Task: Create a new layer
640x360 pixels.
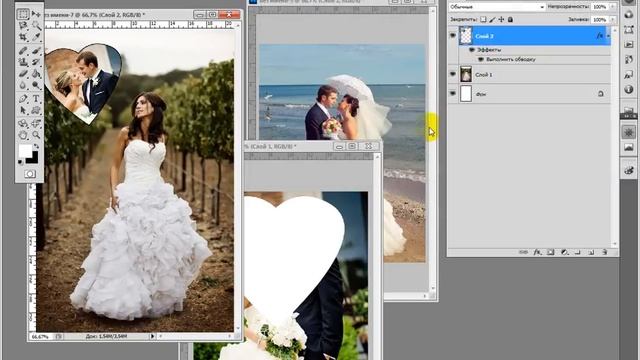Action: click(591, 252)
